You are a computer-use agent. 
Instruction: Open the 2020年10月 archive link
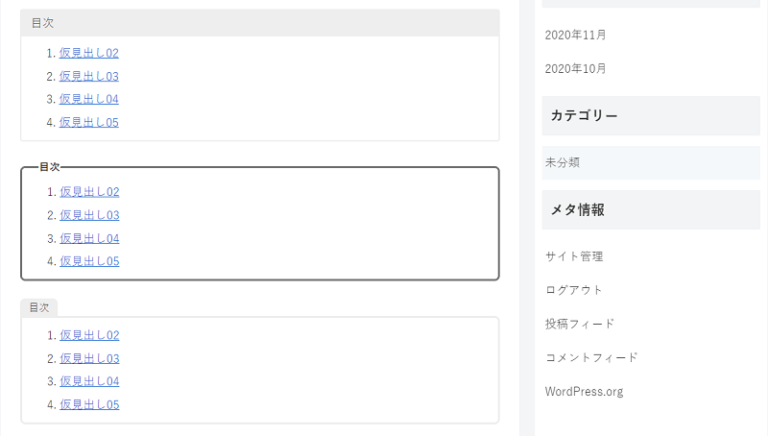575,69
